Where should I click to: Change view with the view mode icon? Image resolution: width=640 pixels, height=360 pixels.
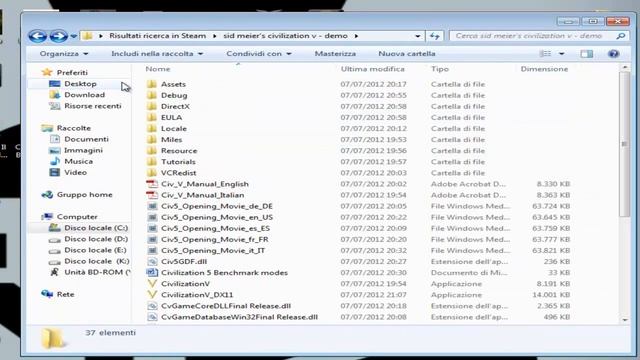tap(545, 53)
